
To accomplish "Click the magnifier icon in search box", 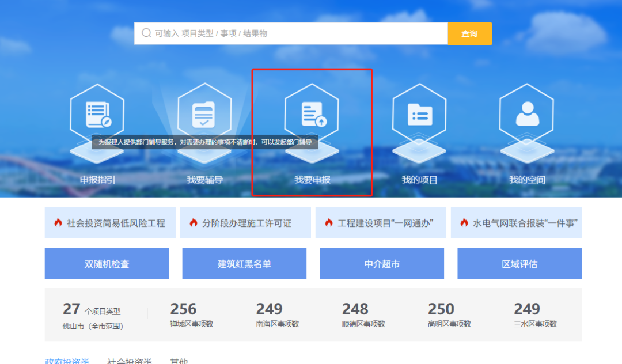I will [x=146, y=33].
